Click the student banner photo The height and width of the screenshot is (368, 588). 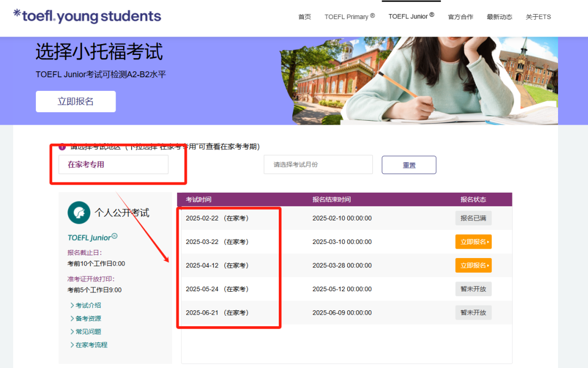tap(419, 81)
